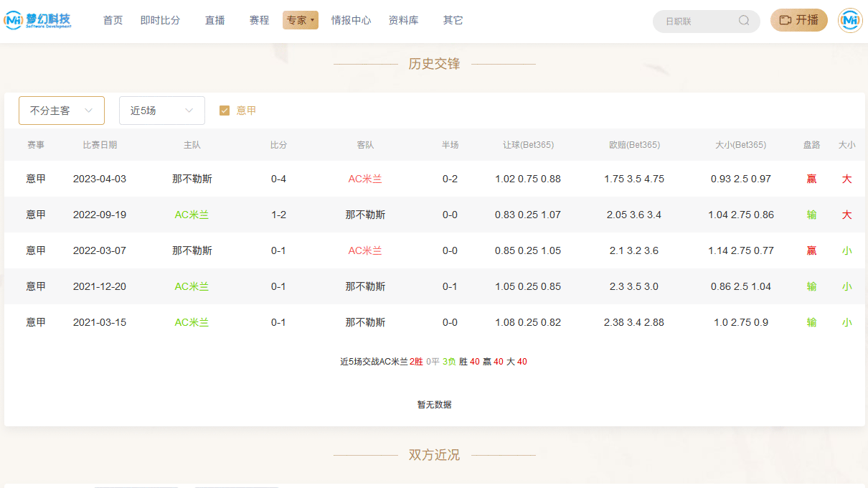Viewport: 868px width, 488px height.
Task: Click the 梦幻科技 site logo
Action: click(x=38, y=20)
